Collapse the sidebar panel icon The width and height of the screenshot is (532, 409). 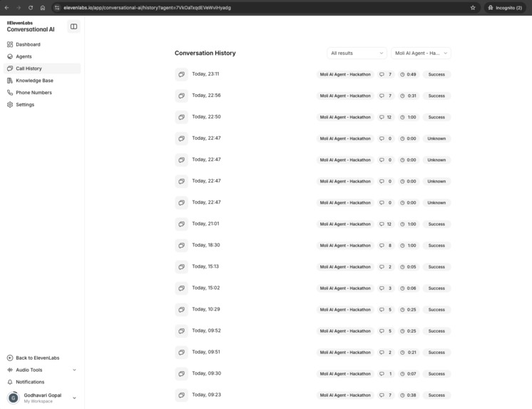click(x=73, y=26)
